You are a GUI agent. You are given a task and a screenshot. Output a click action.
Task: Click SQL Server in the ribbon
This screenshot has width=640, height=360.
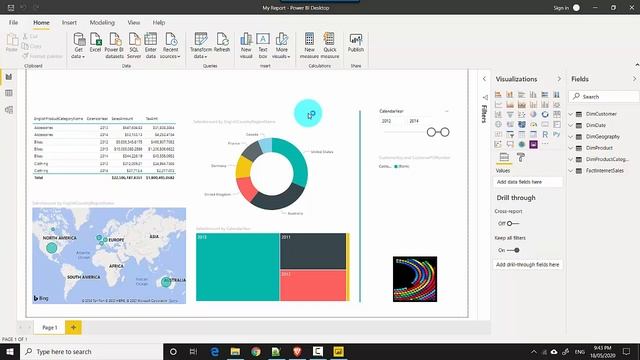[x=134, y=45]
